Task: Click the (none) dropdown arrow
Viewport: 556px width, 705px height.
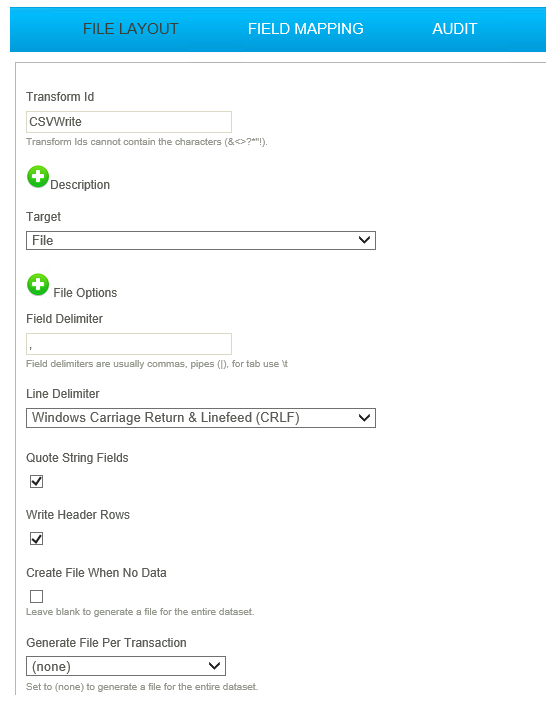Action: point(215,666)
